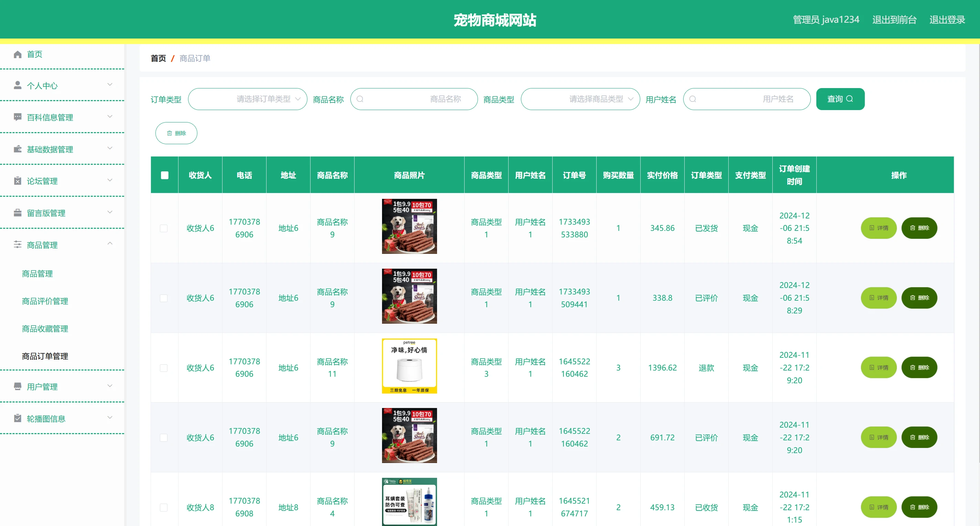Screen dimensions: 980x526
Task: Click the chat icon beside 百科信息管理
Action: click(18, 117)
